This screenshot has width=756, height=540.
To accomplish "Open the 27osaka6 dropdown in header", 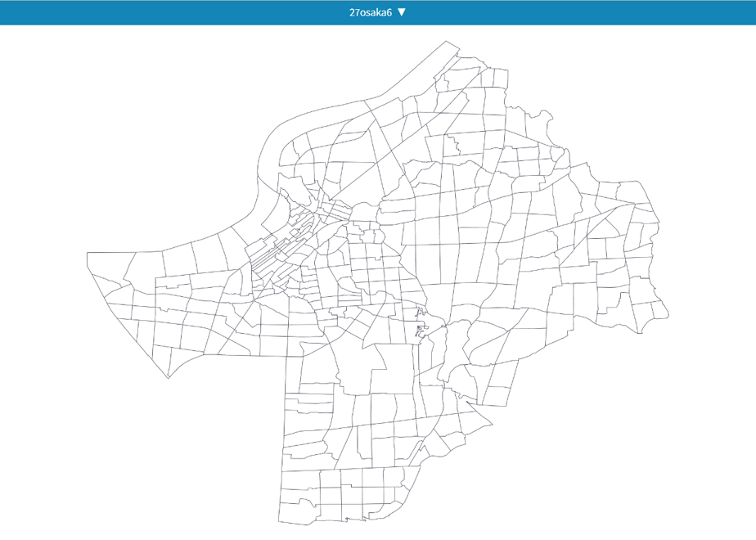I will coord(377,12).
